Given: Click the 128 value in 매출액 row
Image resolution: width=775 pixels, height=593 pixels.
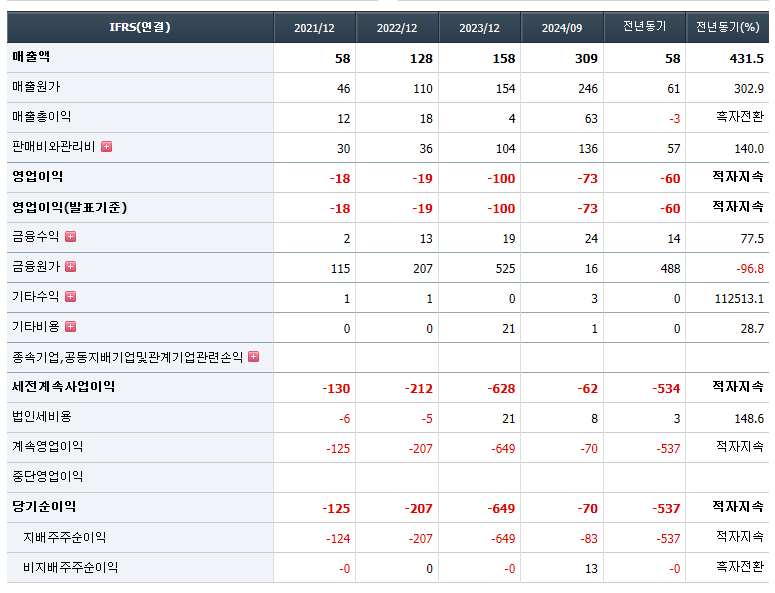Looking at the screenshot, I should click(421, 59).
